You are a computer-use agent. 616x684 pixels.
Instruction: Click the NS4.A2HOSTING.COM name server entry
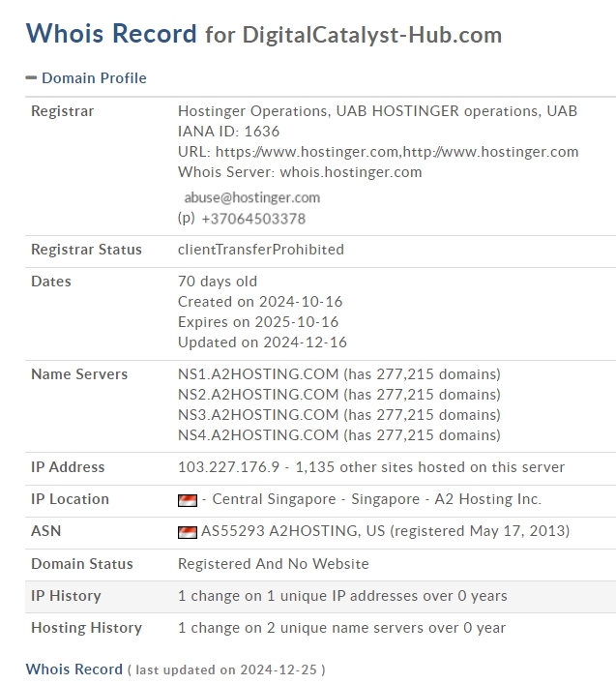pos(339,435)
